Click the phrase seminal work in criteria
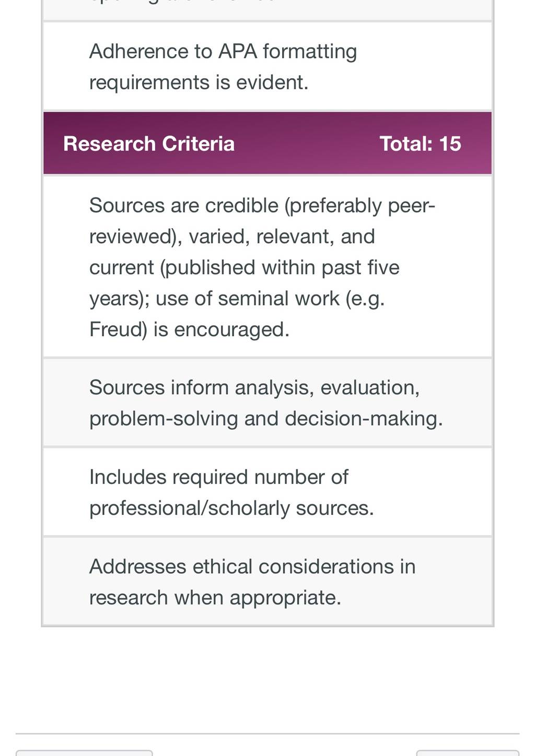 point(279,299)
